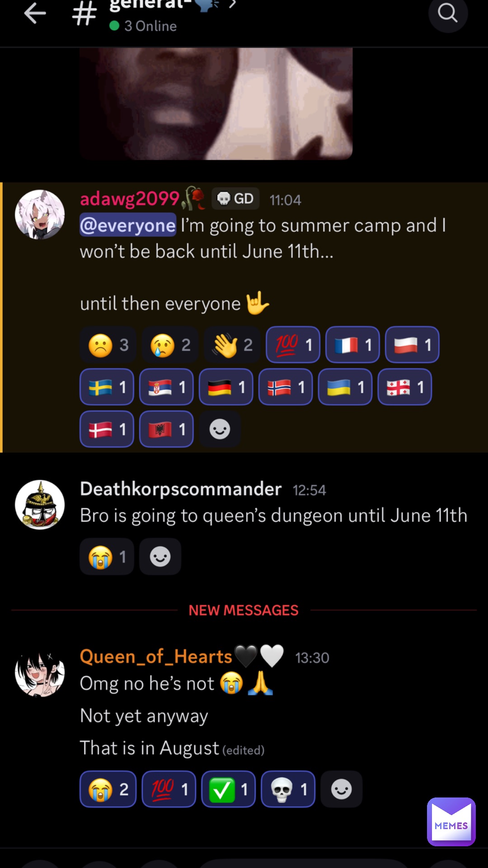Viewport: 488px width, 868px height.
Task: Tap the GD server tag badge
Action: (x=235, y=198)
